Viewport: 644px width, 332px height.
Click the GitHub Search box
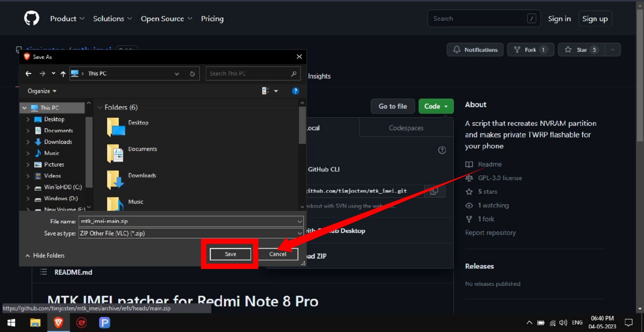(484, 18)
